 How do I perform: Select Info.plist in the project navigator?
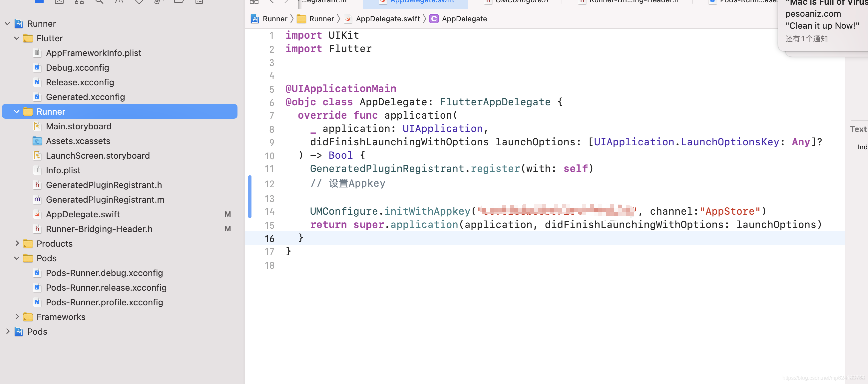click(63, 170)
